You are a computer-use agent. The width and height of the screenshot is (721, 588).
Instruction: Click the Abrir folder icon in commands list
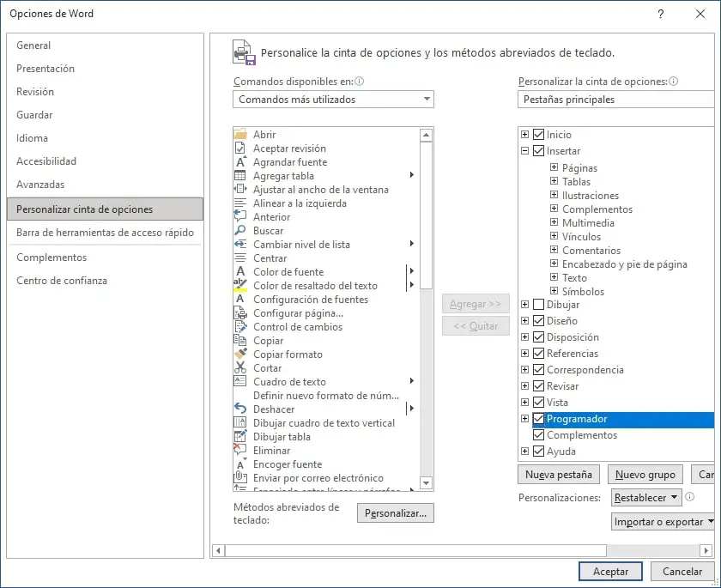point(240,134)
